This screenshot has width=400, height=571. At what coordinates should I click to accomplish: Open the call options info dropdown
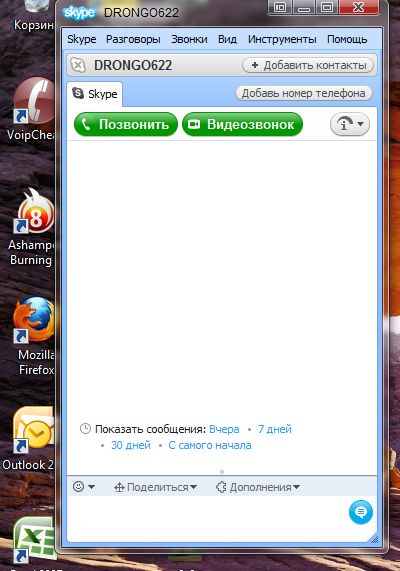pos(349,124)
